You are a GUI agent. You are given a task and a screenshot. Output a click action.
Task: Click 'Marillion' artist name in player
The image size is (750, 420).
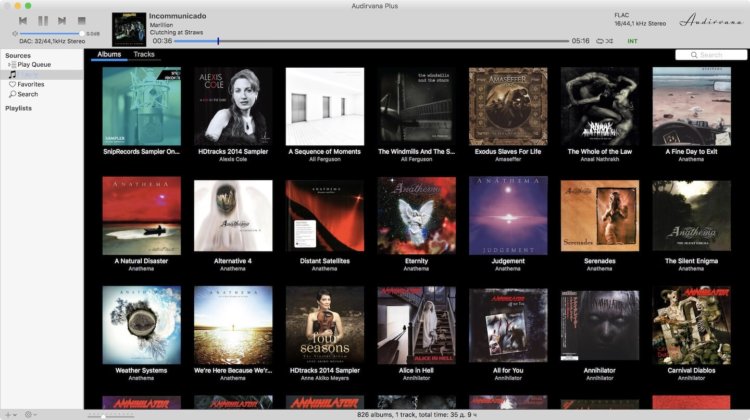[161, 25]
